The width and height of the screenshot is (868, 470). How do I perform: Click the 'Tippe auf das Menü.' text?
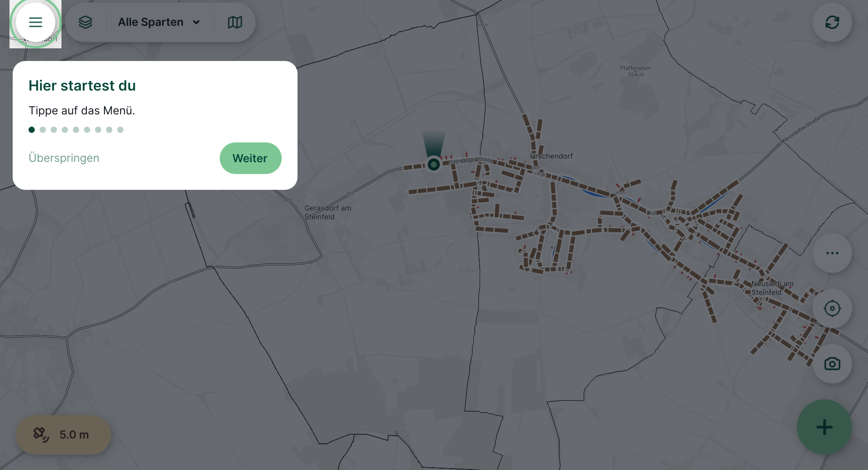[82, 111]
